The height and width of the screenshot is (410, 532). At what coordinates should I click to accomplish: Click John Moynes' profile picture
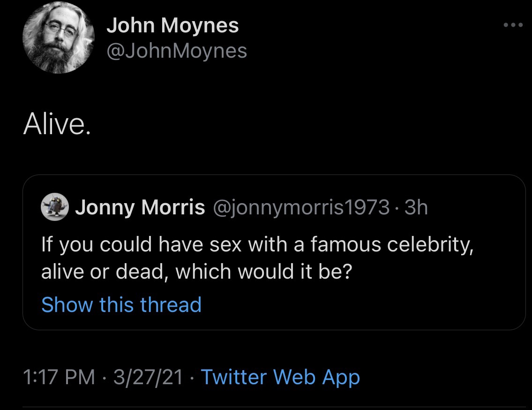tap(59, 38)
